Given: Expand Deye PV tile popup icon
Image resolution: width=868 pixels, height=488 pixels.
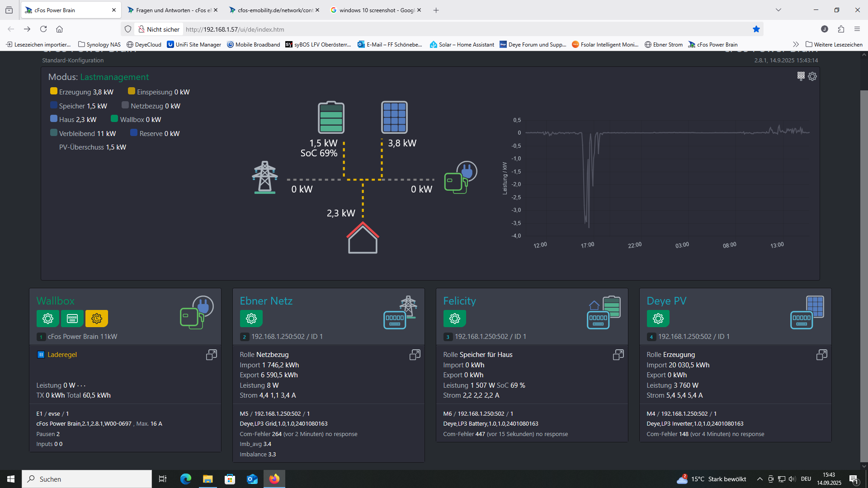Looking at the screenshot, I should pyautogui.click(x=821, y=355).
